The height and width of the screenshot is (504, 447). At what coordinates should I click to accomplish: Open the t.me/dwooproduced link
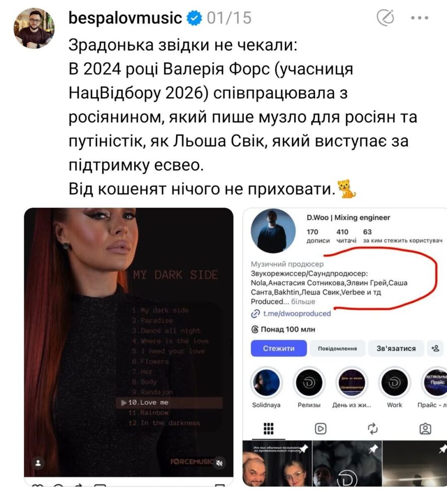tap(297, 313)
